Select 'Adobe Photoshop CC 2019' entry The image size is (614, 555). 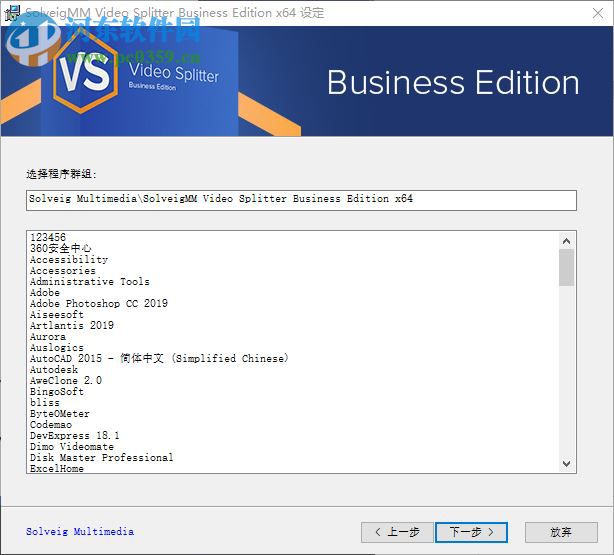(x=99, y=303)
